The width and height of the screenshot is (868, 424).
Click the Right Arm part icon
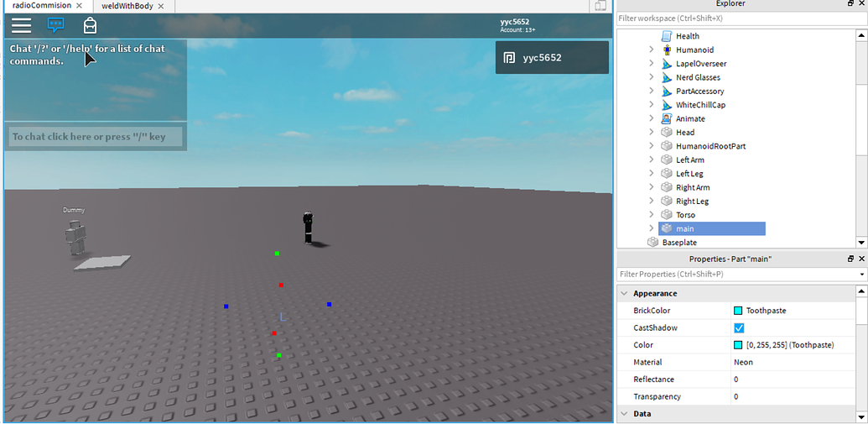[x=667, y=187]
